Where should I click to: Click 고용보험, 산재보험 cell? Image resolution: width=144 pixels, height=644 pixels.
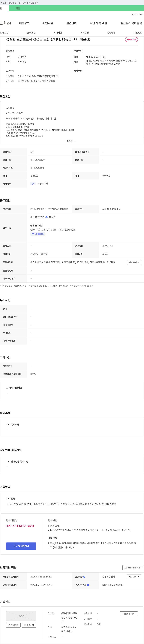[39, 254]
